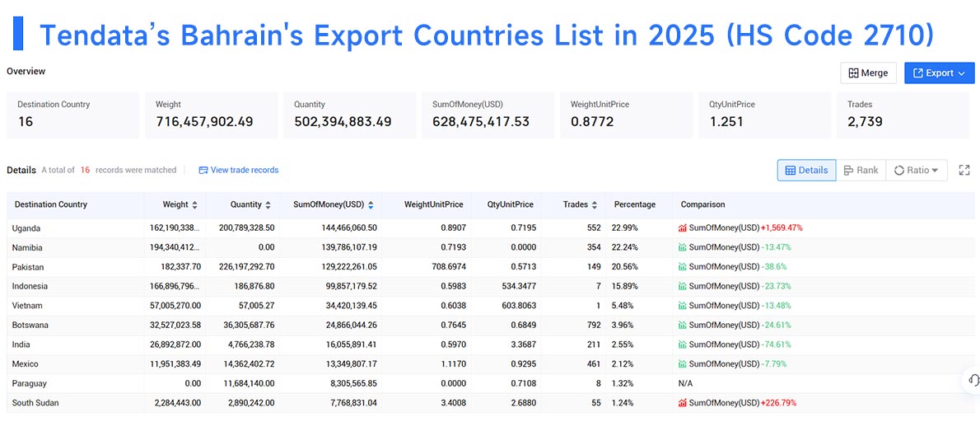Viewport: 980px width, 422px height.
Task: Sort table by SumOfMoney(USD) column
Action: click(371, 205)
